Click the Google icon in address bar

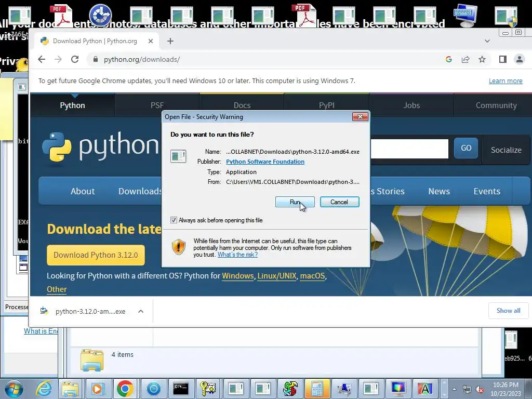pyautogui.click(x=448, y=59)
